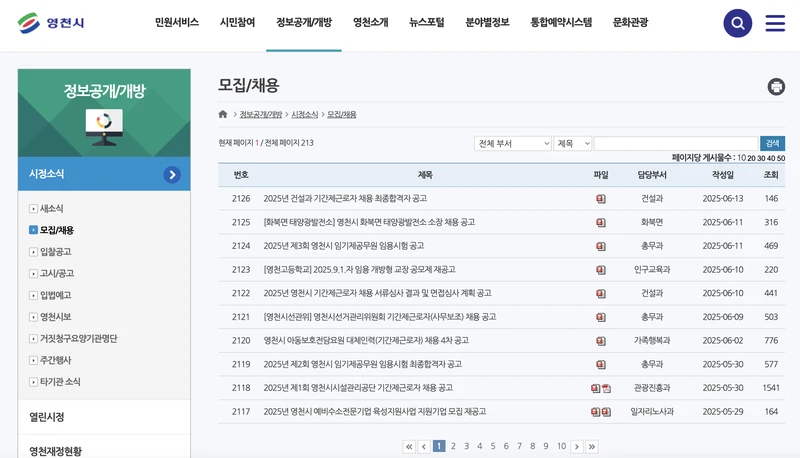This screenshot has width=800, height=458.
Task: Select 타기관 소식 in sidebar
Action: click(60, 381)
